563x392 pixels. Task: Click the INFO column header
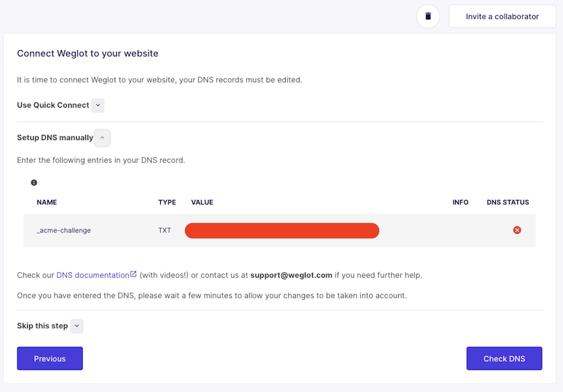(460, 202)
